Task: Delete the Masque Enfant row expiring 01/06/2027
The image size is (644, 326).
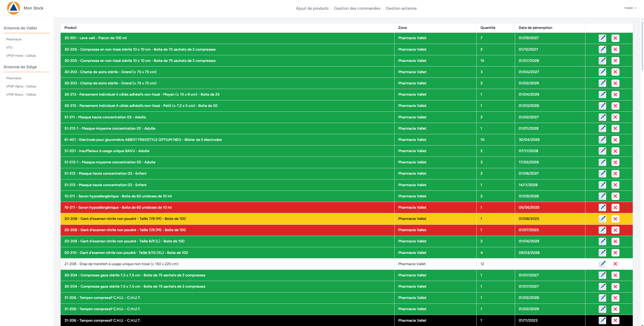Action: point(615,174)
